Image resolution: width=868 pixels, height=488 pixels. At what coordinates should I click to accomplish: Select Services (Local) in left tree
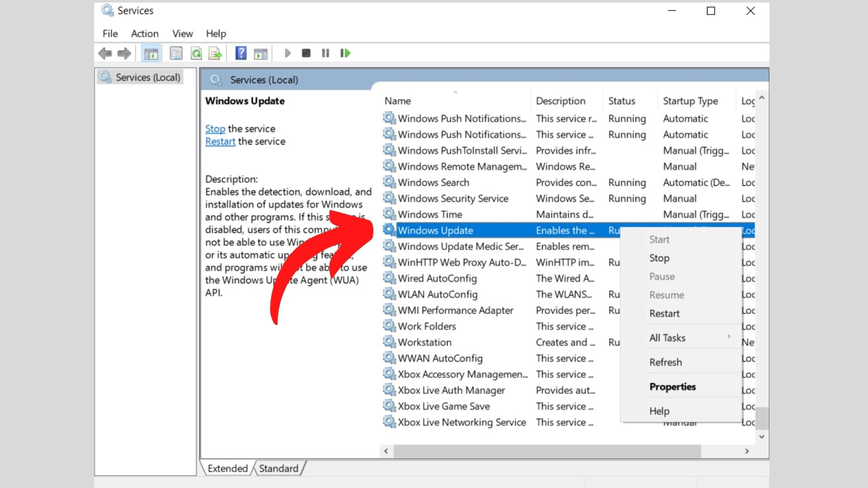pos(141,77)
